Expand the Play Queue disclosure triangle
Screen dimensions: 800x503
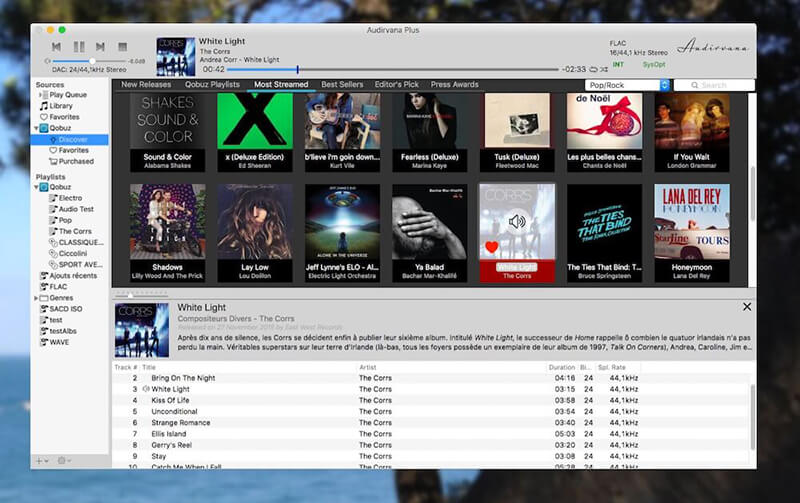click(x=40, y=95)
